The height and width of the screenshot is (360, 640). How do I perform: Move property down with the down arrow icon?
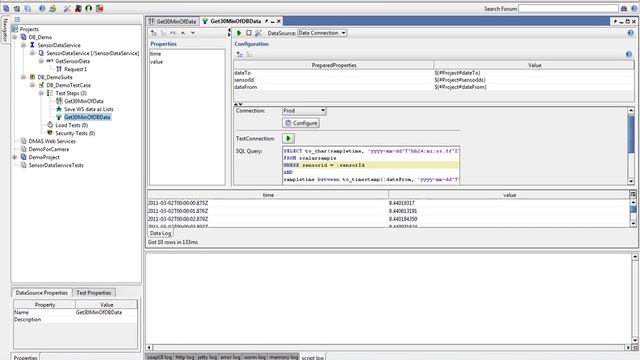tap(193, 33)
